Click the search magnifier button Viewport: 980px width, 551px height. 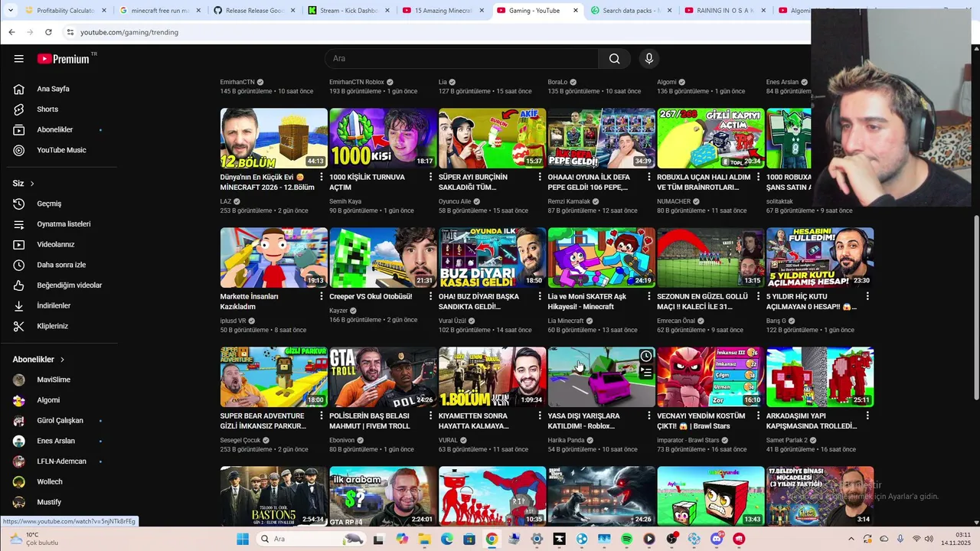pyautogui.click(x=614, y=59)
